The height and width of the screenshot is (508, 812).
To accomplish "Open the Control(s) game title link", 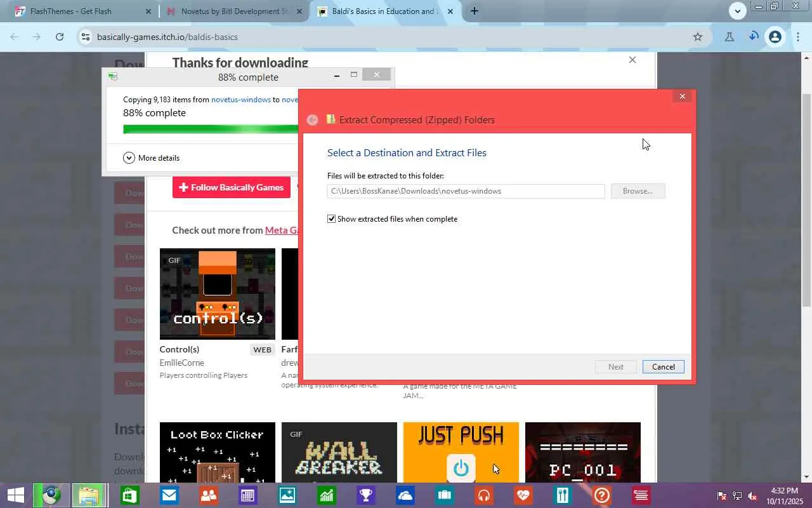I will (180, 349).
